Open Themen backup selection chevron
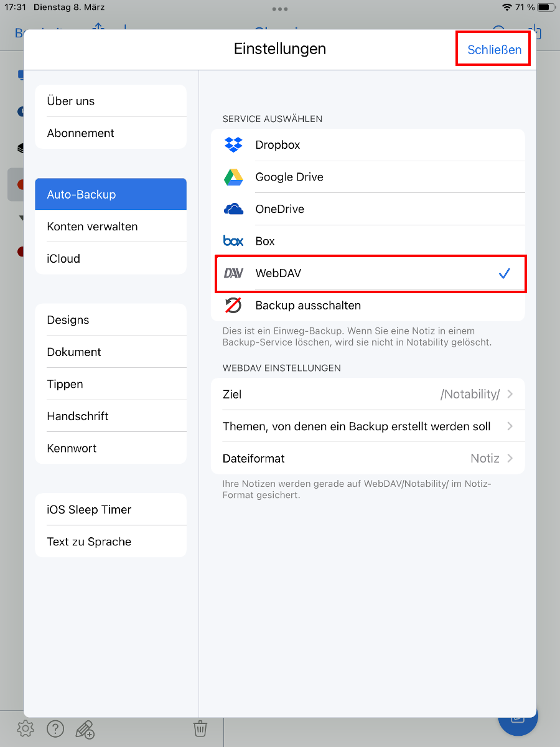Image resolution: width=560 pixels, height=747 pixels. (510, 426)
